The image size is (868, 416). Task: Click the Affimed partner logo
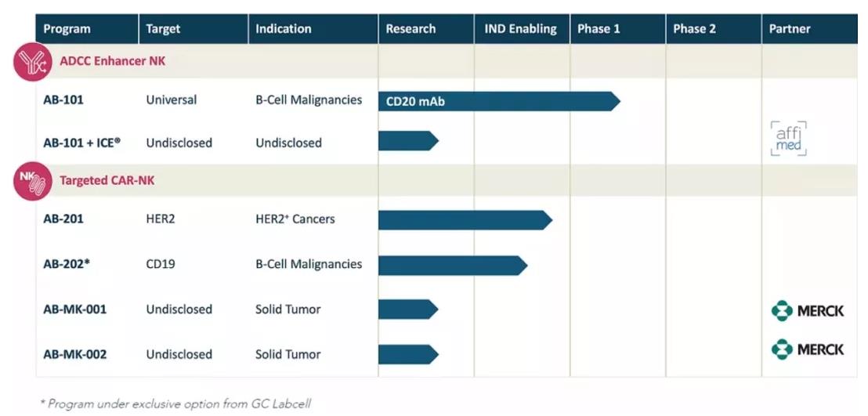pos(787,138)
